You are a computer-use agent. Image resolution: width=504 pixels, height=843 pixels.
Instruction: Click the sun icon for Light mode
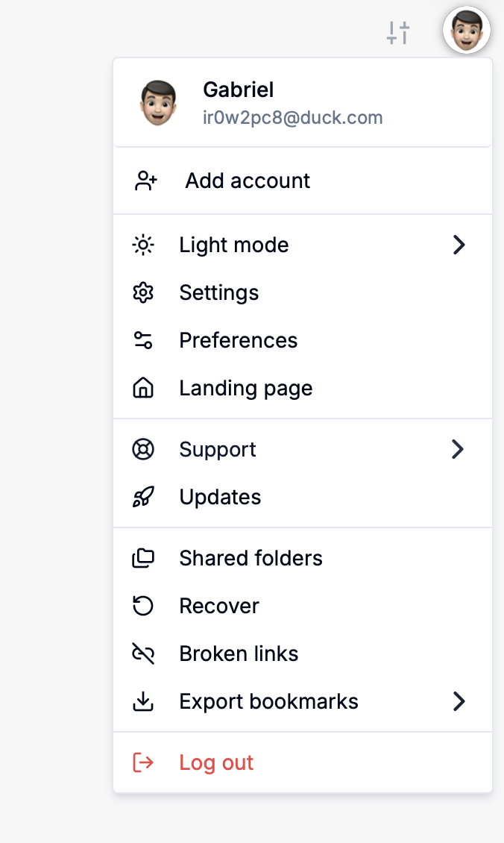(143, 245)
